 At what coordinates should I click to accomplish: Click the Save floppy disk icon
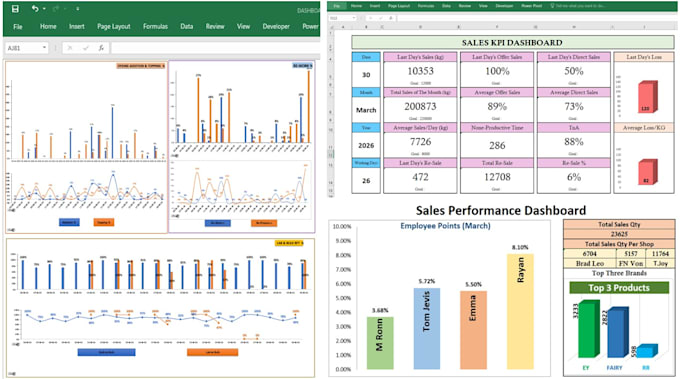[x=15, y=9]
